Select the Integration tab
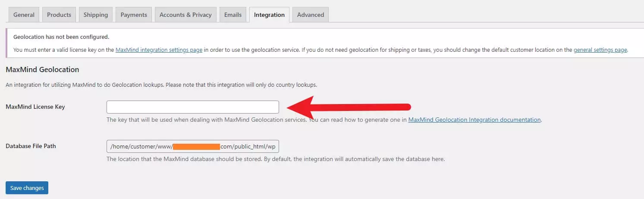The height and width of the screenshot is (199, 644). click(x=269, y=15)
